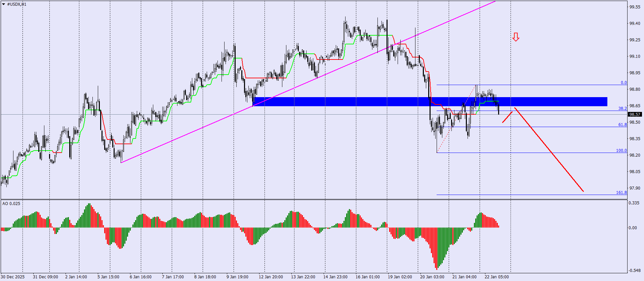Click the Fibonacci 38.2 level label
The image size is (644, 281).
pyautogui.click(x=622, y=109)
